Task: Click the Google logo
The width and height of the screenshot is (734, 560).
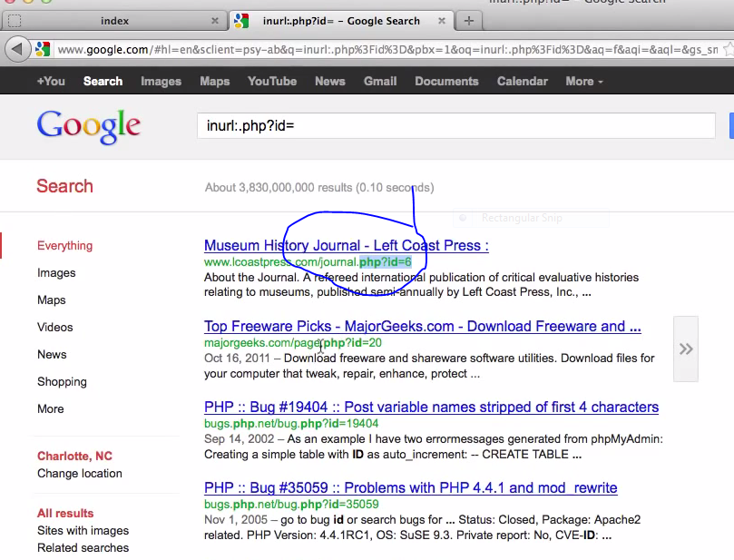Action: click(x=89, y=126)
